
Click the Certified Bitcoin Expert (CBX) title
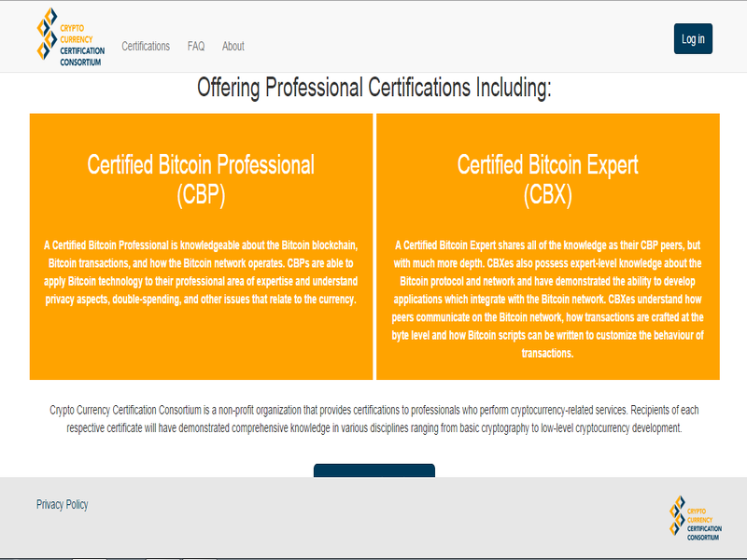547,166
